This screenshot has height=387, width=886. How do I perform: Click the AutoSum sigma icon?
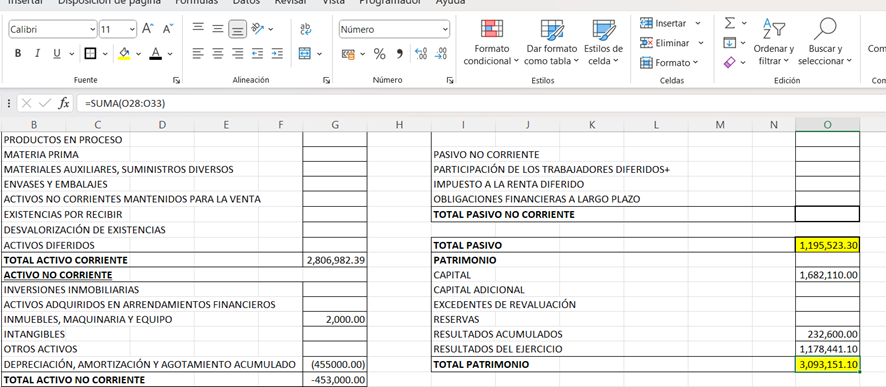pyautogui.click(x=729, y=23)
